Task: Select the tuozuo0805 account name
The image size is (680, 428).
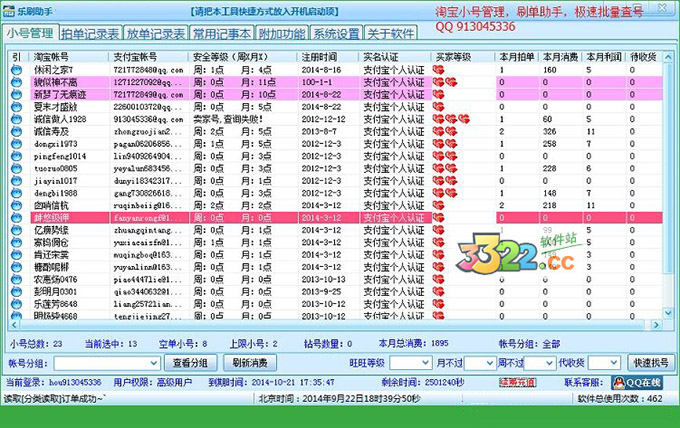Action: 56,168
